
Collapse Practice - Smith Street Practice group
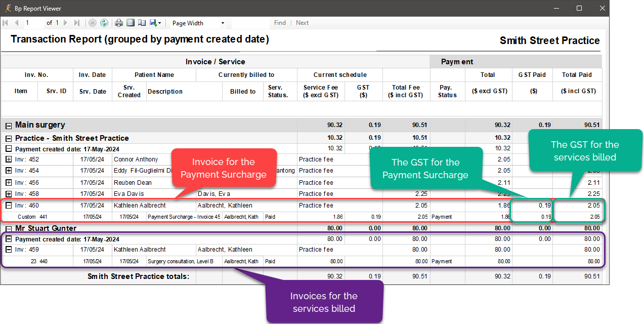point(9,138)
